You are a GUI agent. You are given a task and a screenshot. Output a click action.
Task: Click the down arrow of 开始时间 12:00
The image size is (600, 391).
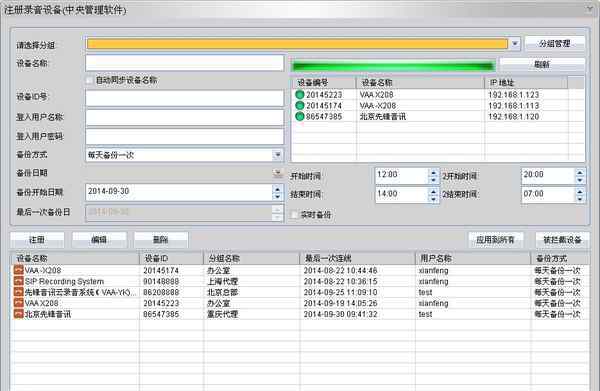tap(433, 180)
